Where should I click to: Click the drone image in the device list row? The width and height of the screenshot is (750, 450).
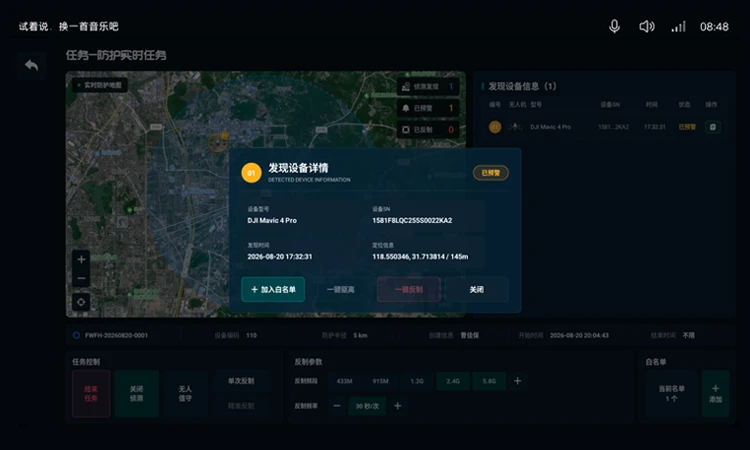[515, 127]
